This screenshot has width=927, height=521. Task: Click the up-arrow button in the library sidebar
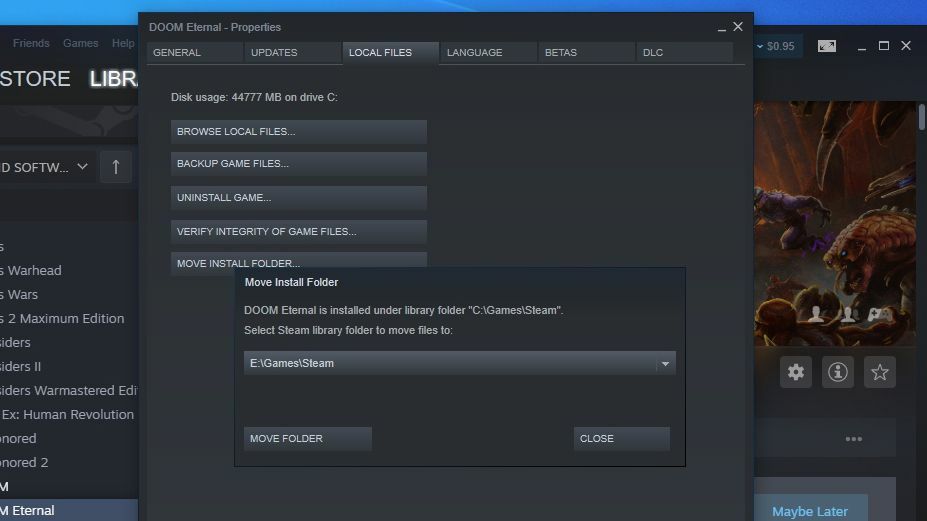116,167
